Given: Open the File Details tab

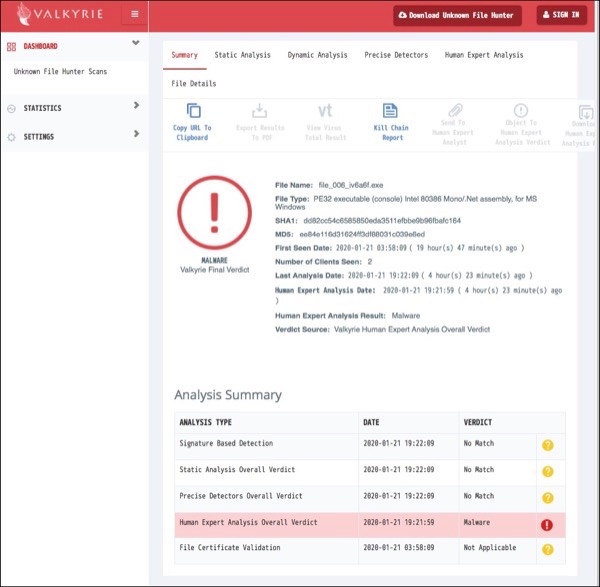Looking at the screenshot, I should click(193, 83).
